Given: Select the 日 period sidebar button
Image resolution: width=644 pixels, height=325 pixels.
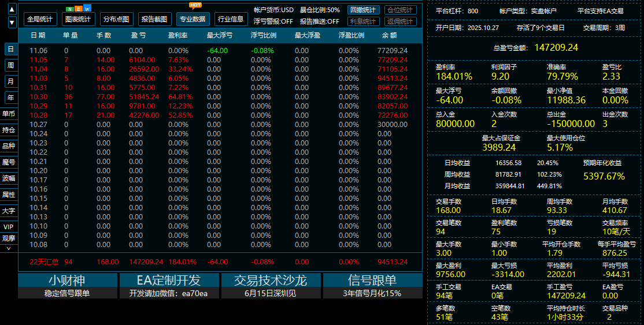Looking at the screenshot, I should tap(10, 49).
